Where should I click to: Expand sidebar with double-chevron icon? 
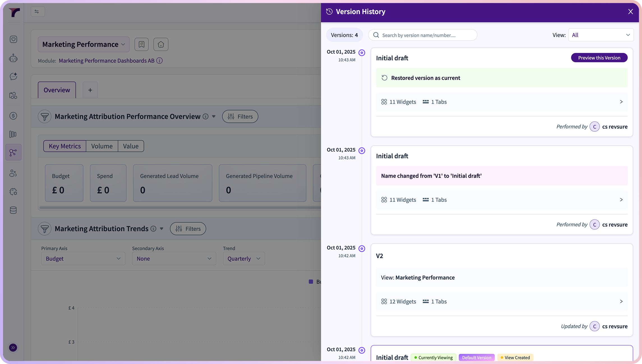[13, 347]
